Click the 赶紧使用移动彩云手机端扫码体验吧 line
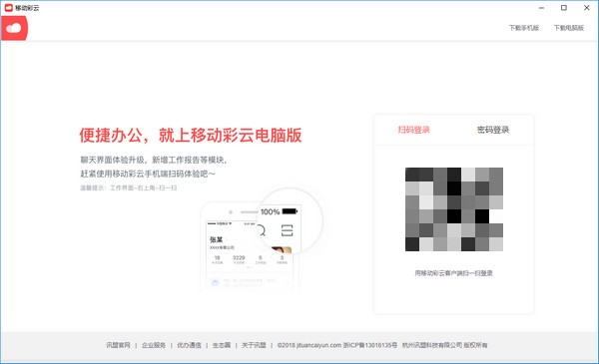This screenshot has width=599, height=364. pyautogui.click(x=148, y=174)
